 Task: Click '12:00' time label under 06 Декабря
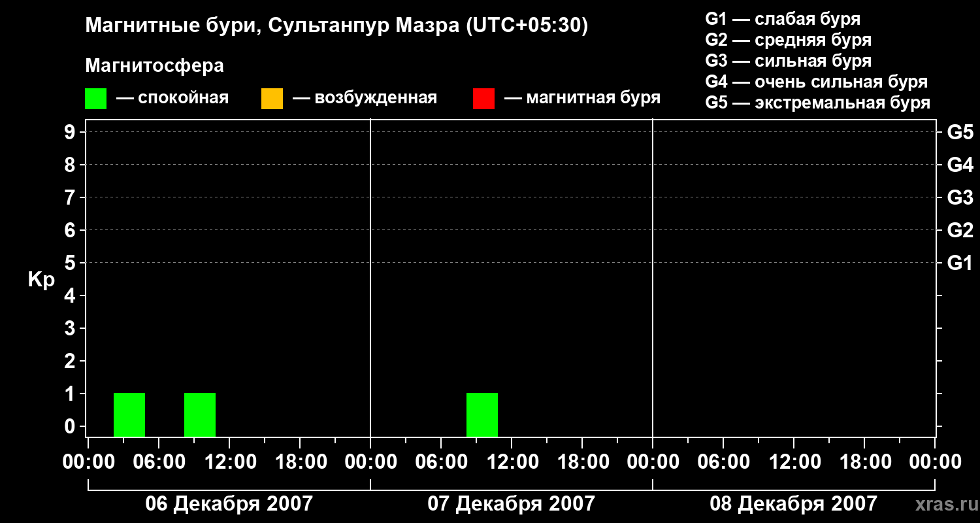pyautogui.click(x=229, y=462)
